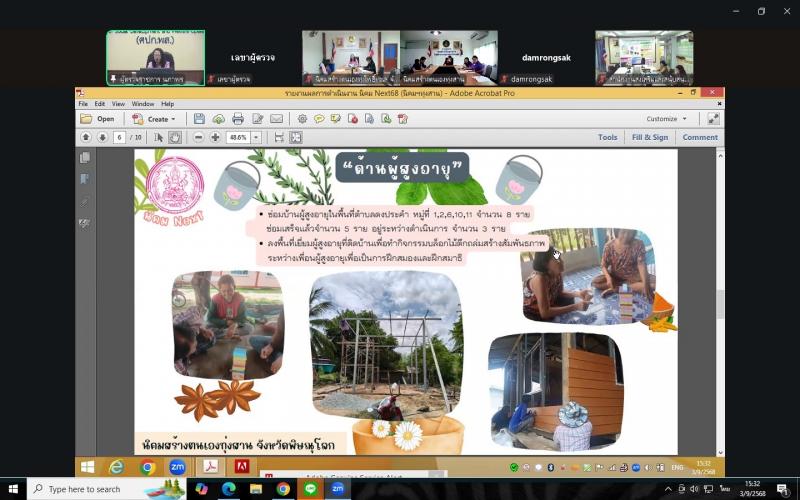Click the delete page icon with red mark
Viewport: 800px width, 500px height.
tap(353, 119)
